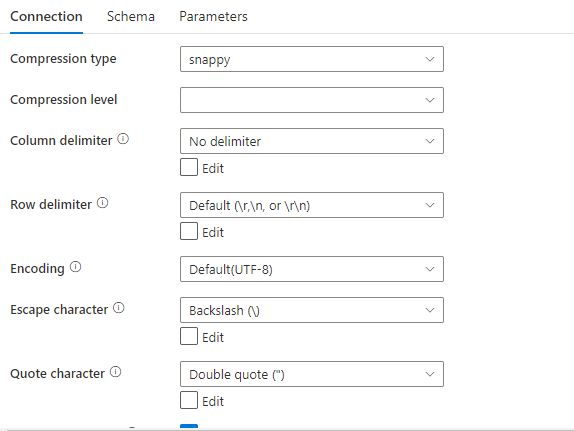Expand the empty Compression level dropdown
Screen dimensions: 574x431
pyautogui.click(x=312, y=100)
